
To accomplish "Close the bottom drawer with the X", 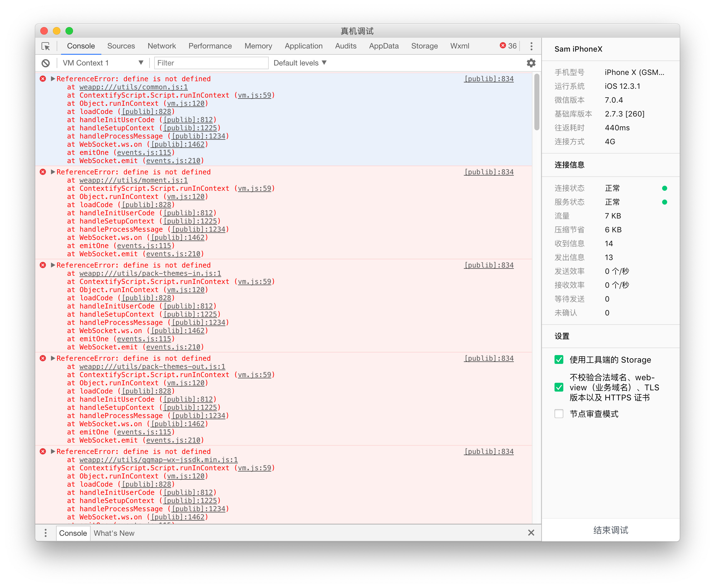I will tap(531, 533).
